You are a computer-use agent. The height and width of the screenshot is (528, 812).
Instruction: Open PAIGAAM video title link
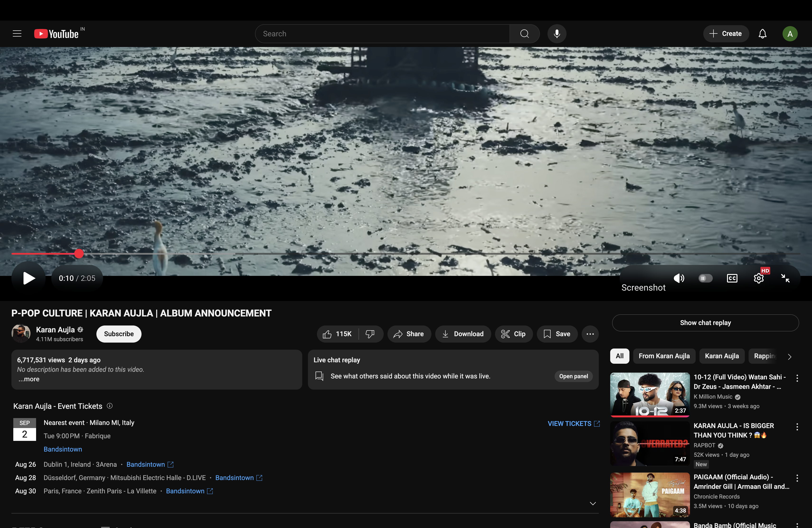pyautogui.click(x=741, y=482)
